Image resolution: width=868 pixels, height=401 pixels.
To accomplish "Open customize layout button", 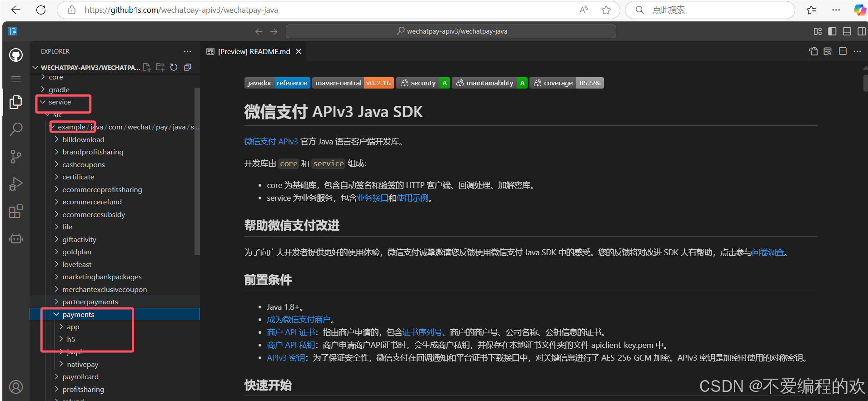I will (x=818, y=31).
